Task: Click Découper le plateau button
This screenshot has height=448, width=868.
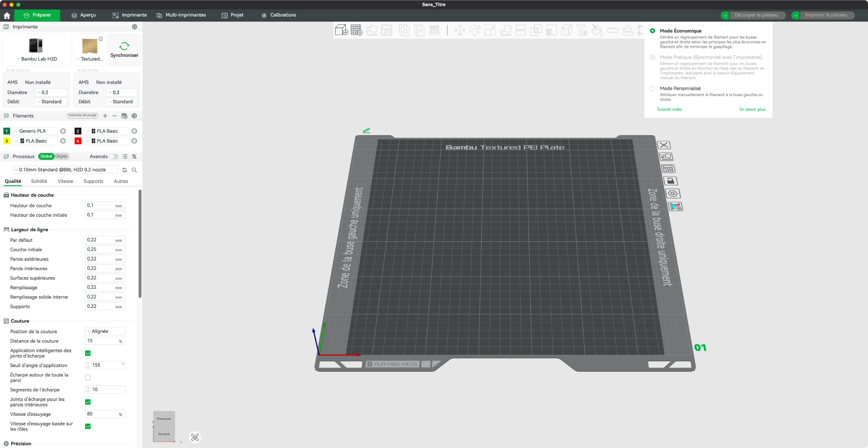Action: pos(757,15)
